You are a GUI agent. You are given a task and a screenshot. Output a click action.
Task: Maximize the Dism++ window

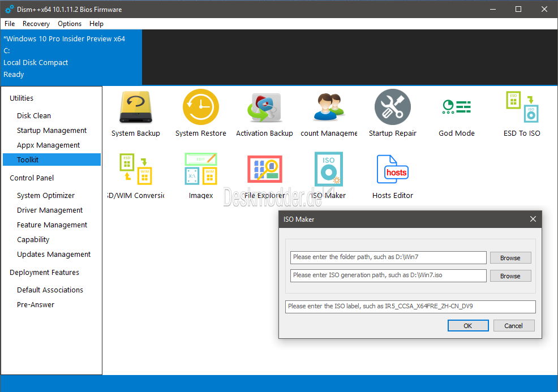tap(518, 9)
